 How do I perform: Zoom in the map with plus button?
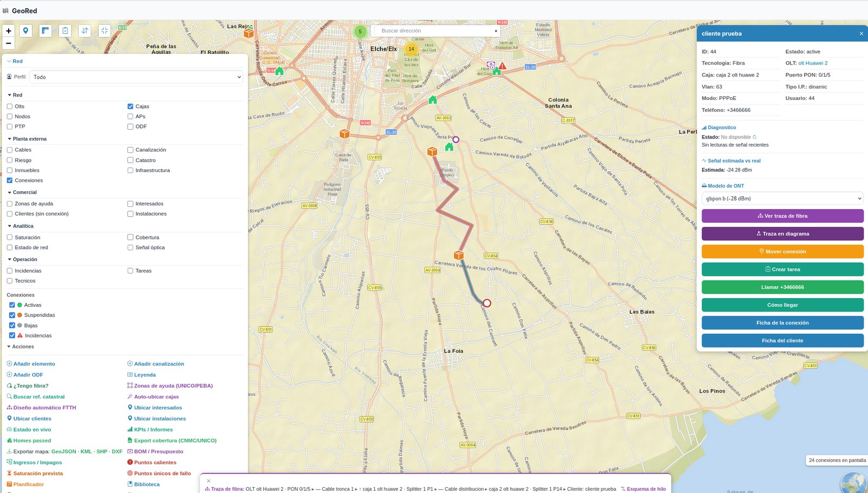[9, 31]
